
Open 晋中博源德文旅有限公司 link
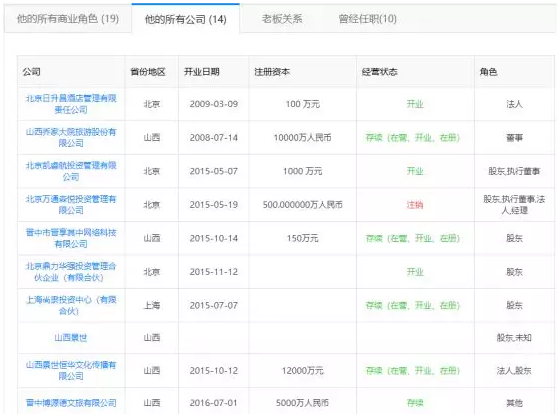[x=71, y=403]
